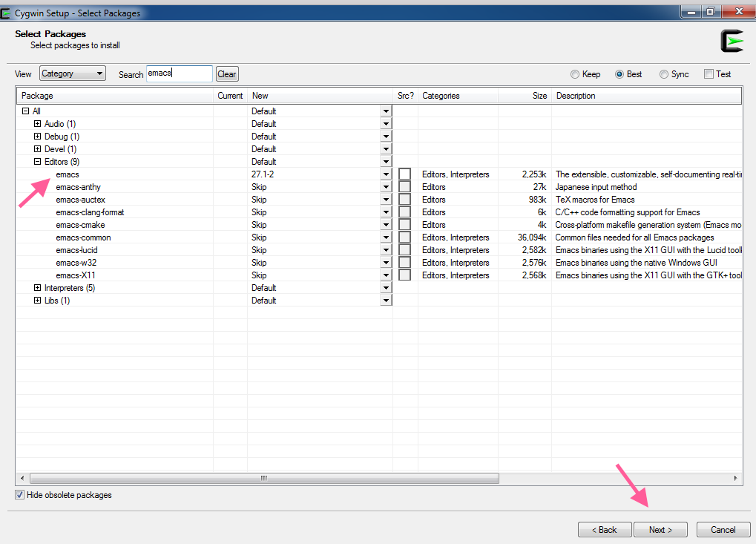The image size is (756, 544).
Task: Click 'Japanese input method' description
Action: 596,186
